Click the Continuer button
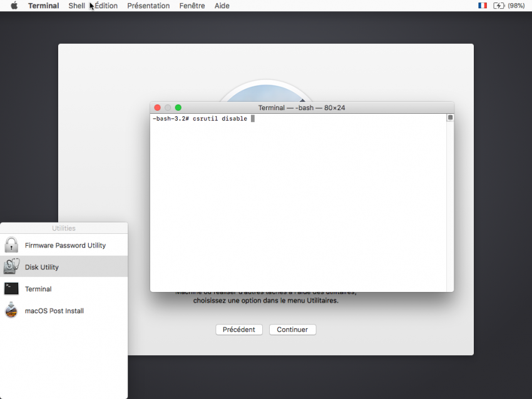 pos(292,330)
